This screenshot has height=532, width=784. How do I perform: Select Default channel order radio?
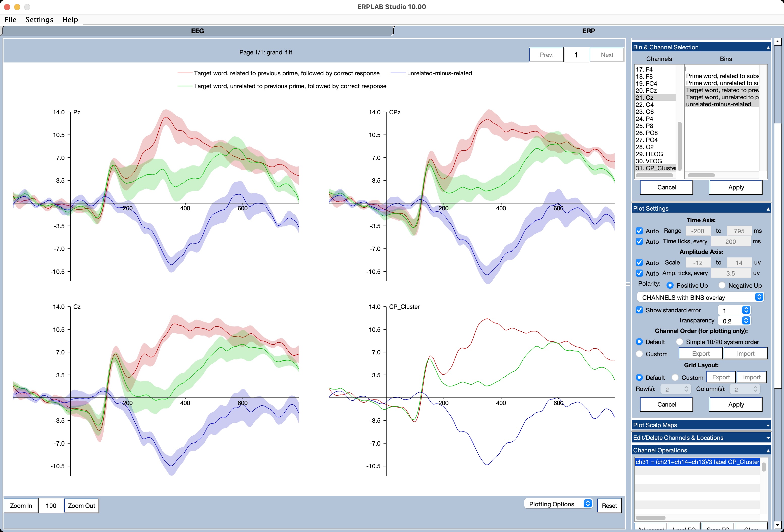click(x=639, y=342)
